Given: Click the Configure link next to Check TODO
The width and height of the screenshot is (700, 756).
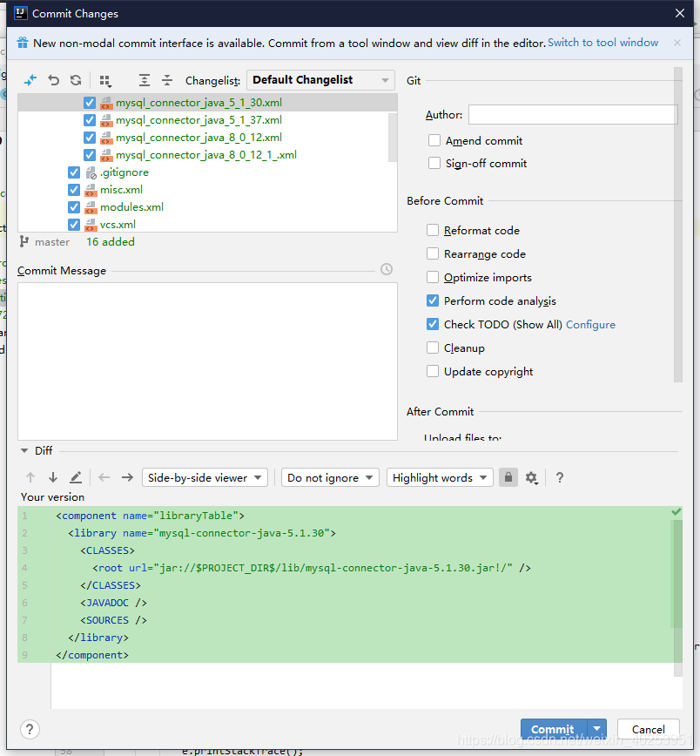Looking at the screenshot, I should click(x=591, y=324).
